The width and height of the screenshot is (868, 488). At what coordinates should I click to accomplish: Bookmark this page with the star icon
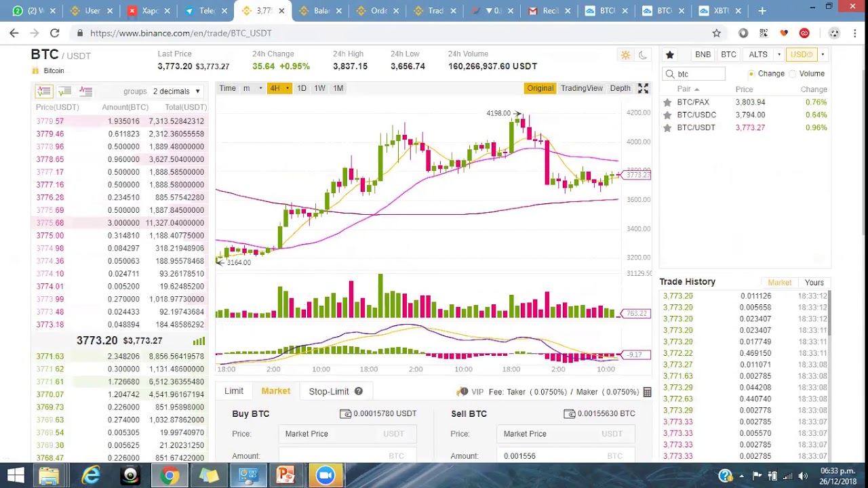pos(717,33)
